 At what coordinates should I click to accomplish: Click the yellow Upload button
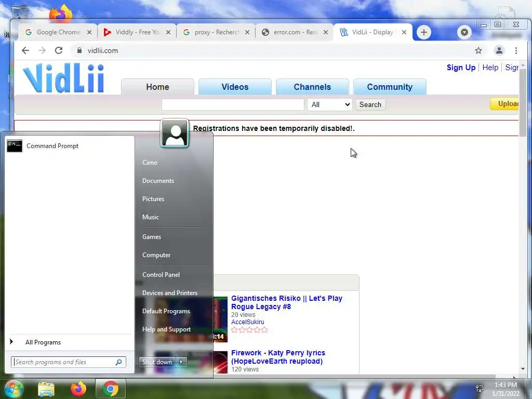point(504,104)
